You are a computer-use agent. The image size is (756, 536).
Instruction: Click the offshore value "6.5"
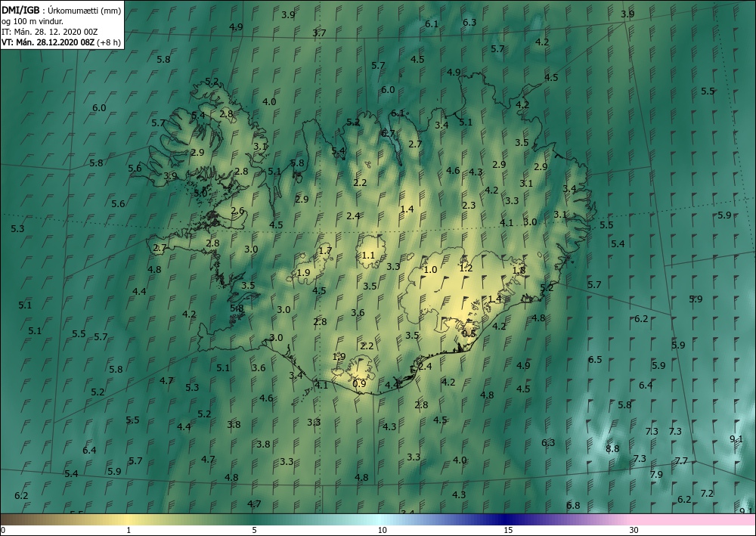point(595,360)
